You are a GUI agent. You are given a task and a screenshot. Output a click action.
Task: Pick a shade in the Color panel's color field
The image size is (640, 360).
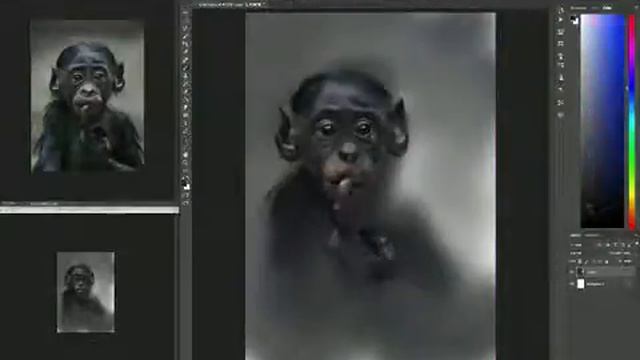click(602, 120)
